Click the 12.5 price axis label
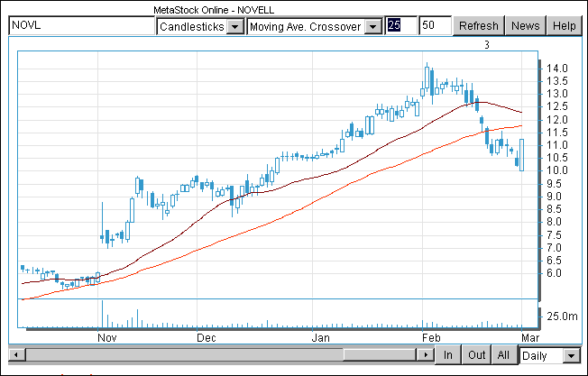This screenshot has width=588, height=376. 556,106
